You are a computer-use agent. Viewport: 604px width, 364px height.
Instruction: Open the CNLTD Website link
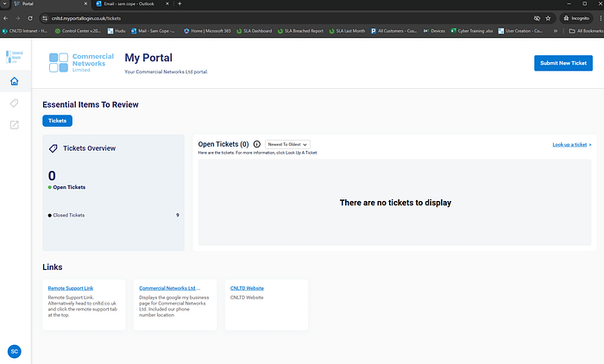coord(247,288)
